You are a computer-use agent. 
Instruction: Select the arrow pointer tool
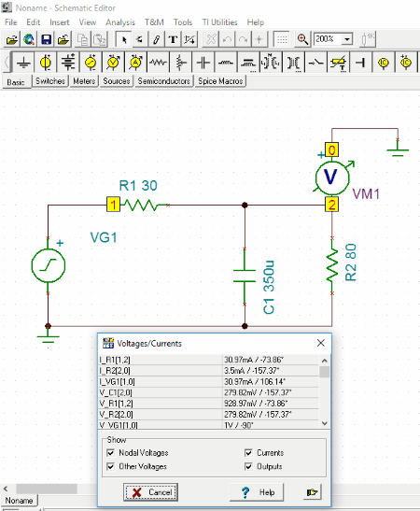pos(124,40)
